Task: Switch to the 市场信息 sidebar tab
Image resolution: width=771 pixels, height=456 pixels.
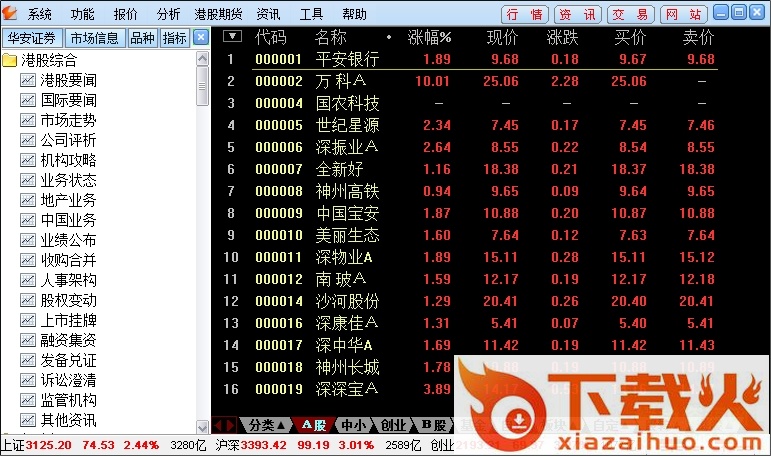Action: pyautogui.click(x=94, y=38)
